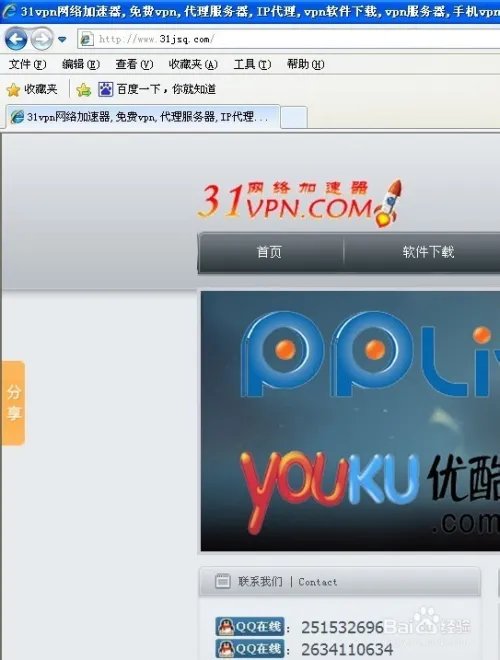Open the 工具 menu
Image resolution: width=500 pixels, height=660 pixels.
coord(252,64)
